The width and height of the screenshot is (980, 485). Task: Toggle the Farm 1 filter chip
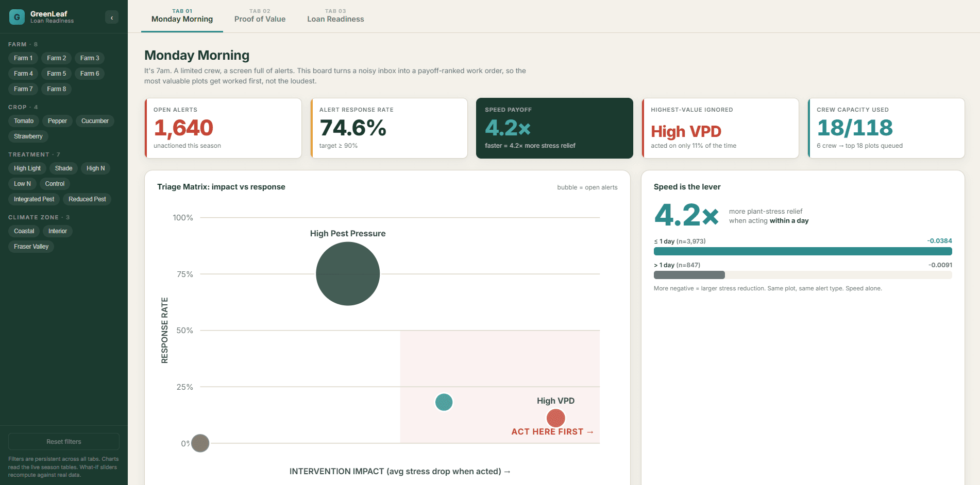pos(23,58)
